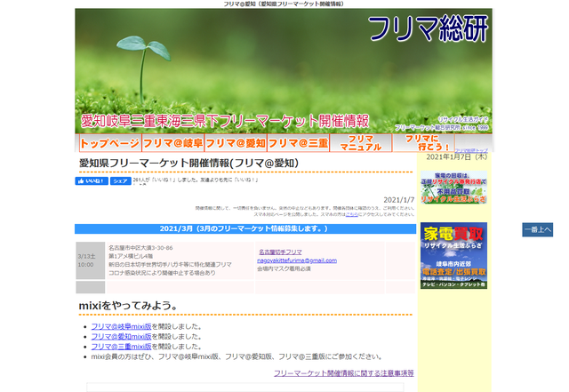The width and height of the screenshot is (569, 392).
Task: Click the 一番上へ back-to-top button
Action: pos(537,229)
